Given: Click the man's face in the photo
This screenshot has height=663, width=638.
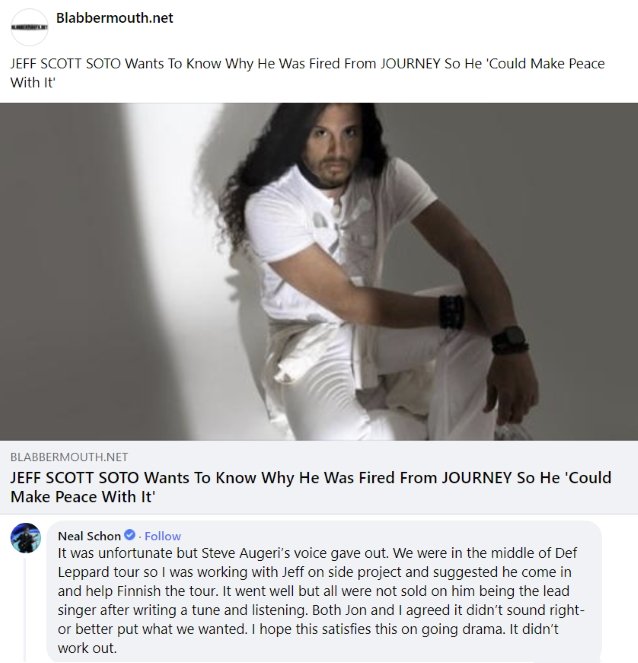Looking at the screenshot, I should 334,146.
